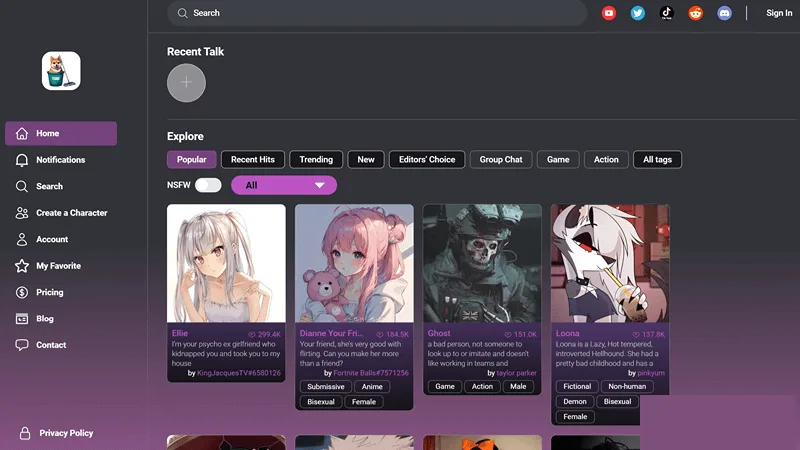Screen dimensions: 800x450
Task: Open the Privacy Policy link
Action: pyautogui.click(x=66, y=433)
